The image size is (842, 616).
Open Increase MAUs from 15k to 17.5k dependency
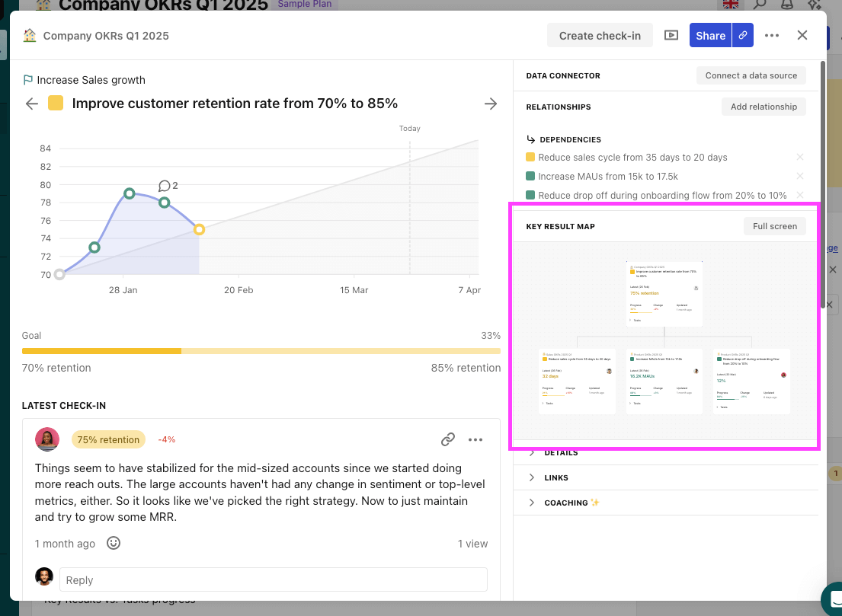point(608,176)
